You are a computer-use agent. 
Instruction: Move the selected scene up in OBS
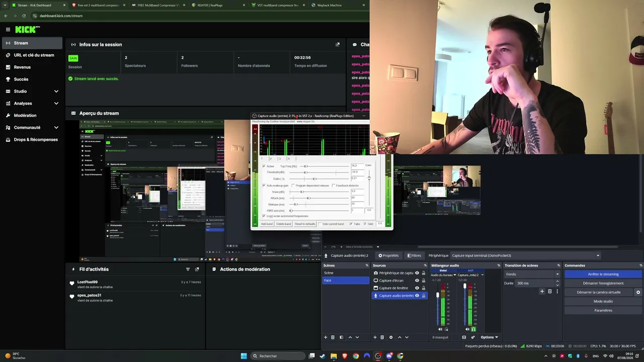pyautogui.click(x=350, y=337)
